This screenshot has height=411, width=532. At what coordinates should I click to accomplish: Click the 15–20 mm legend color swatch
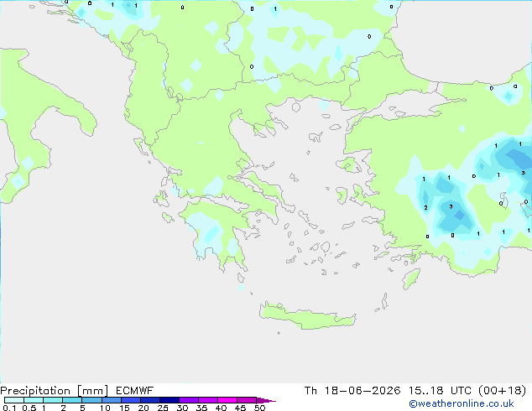pos(130,400)
